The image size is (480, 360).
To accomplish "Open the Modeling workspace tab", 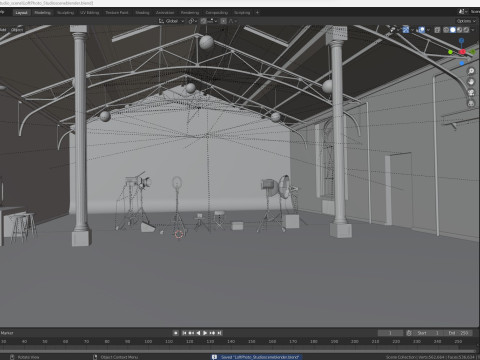I will point(43,13).
